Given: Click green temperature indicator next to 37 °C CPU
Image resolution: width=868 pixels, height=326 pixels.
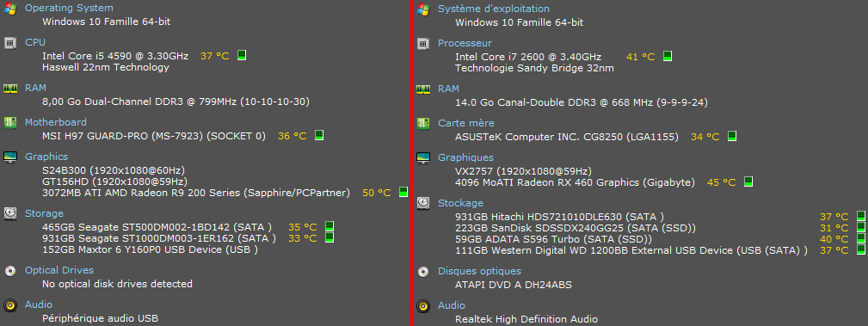Looking at the screenshot, I should [x=242, y=55].
